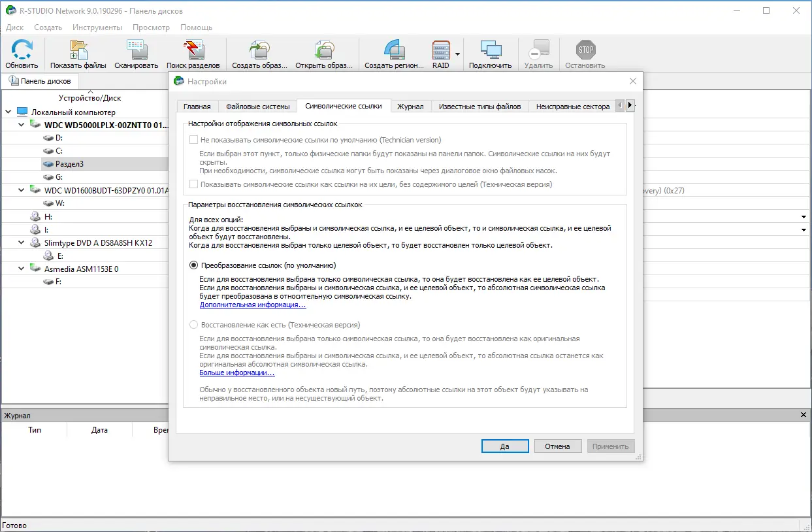The height and width of the screenshot is (532, 812).
Task: Open the Создать menu
Action: pyautogui.click(x=48, y=27)
